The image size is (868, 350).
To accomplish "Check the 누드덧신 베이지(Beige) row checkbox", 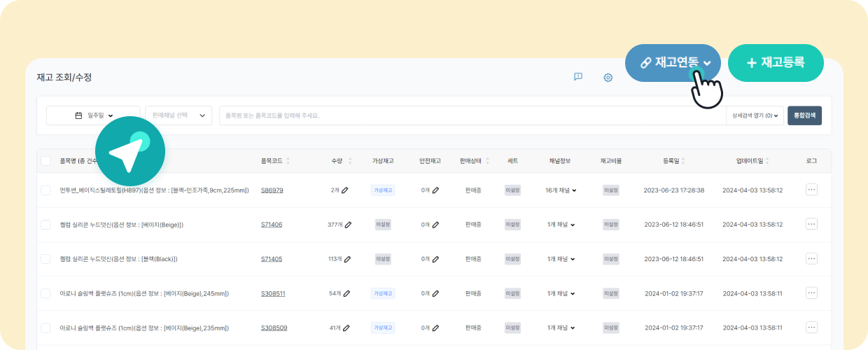I will coord(45,225).
